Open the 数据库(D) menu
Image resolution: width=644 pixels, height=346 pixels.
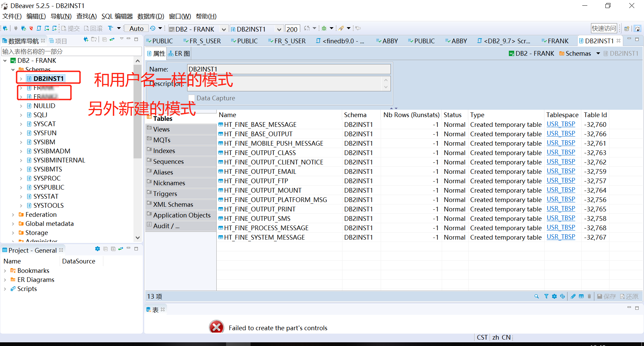(151, 16)
